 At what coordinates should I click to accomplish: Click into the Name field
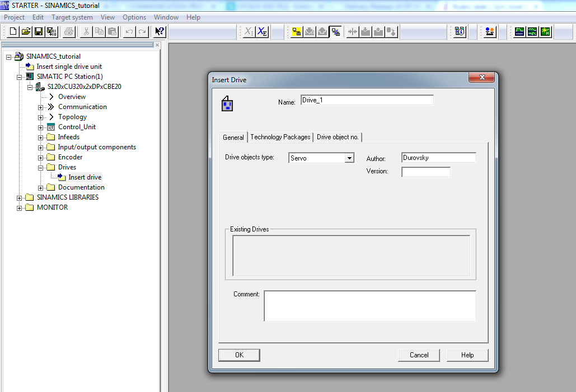pos(367,100)
